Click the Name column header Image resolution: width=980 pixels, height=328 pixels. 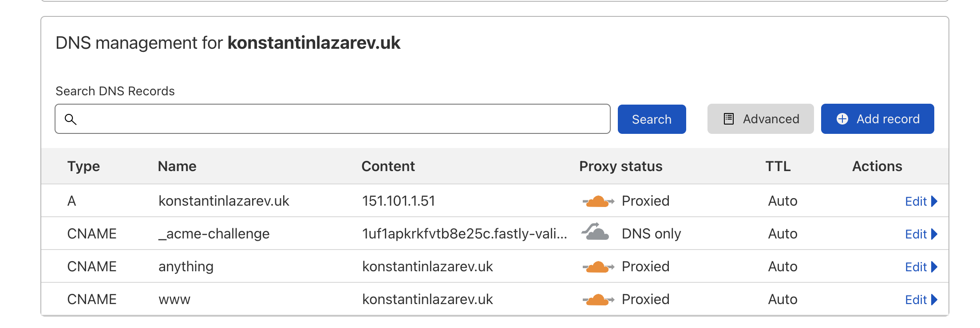pyautogui.click(x=177, y=166)
